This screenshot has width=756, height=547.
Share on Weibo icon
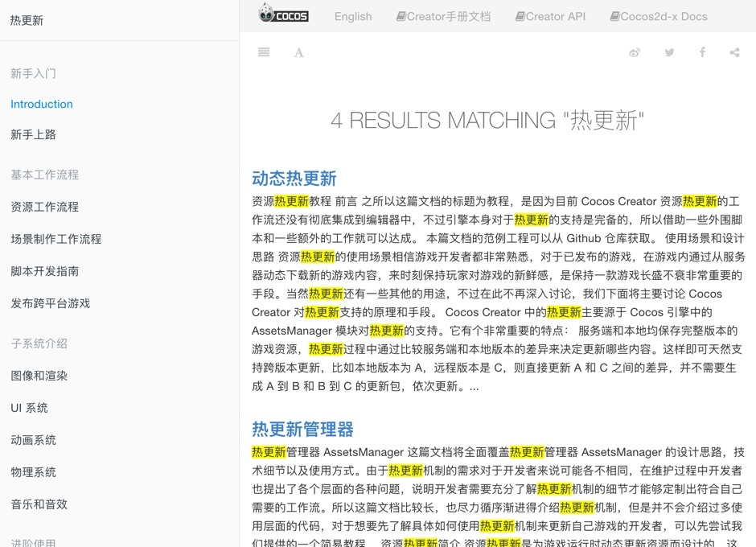pos(635,52)
